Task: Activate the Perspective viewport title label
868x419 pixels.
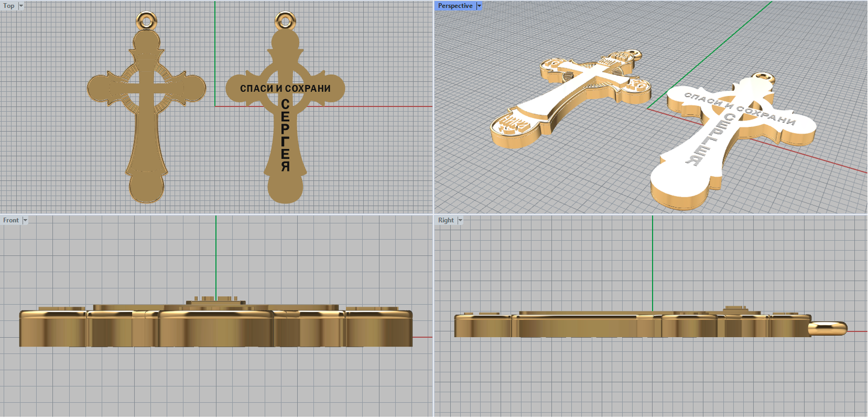Action: pyautogui.click(x=455, y=6)
